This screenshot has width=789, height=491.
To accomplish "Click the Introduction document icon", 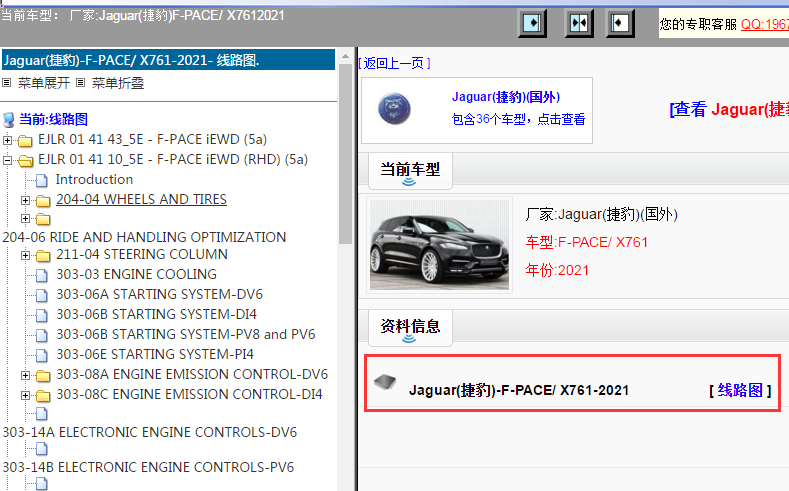I will (42, 180).
